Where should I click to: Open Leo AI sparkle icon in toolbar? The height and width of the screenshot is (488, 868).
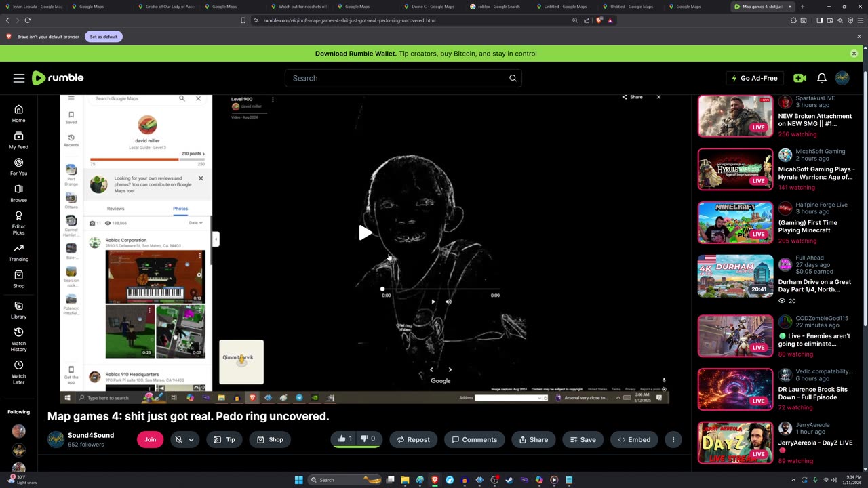pos(840,20)
